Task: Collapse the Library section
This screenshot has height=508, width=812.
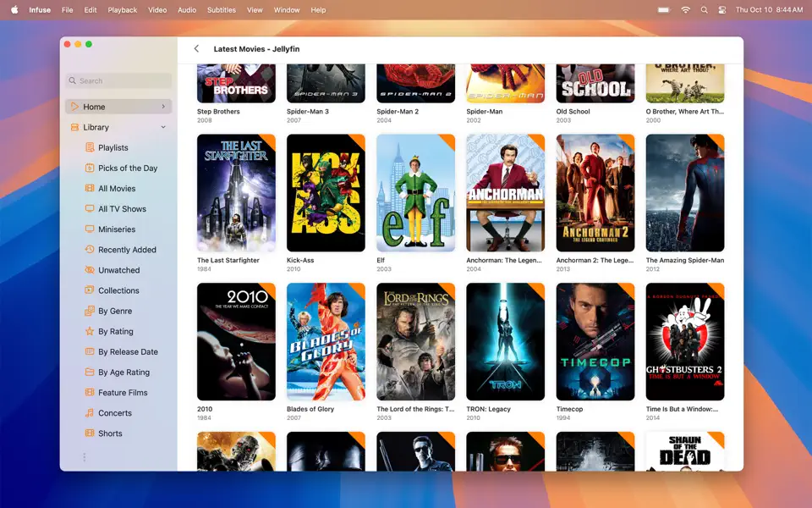Action: click(x=163, y=127)
